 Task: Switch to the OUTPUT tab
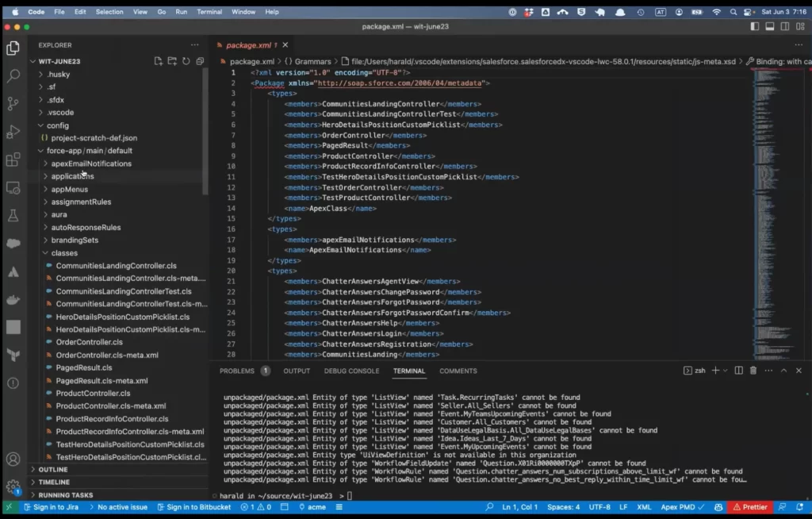click(297, 371)
